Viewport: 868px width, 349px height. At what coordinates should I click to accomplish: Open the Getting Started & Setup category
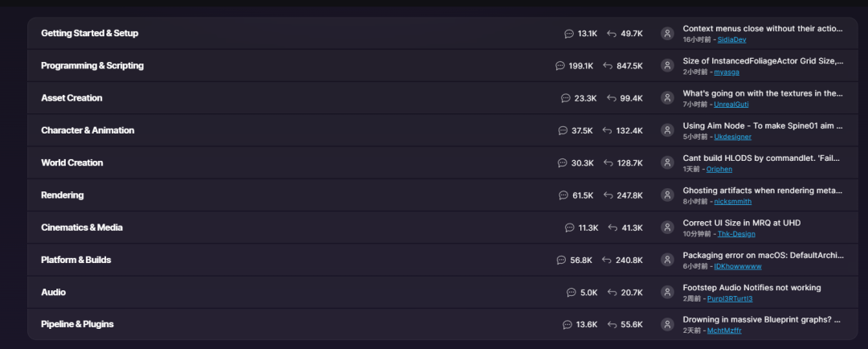[x=90, y=33]
